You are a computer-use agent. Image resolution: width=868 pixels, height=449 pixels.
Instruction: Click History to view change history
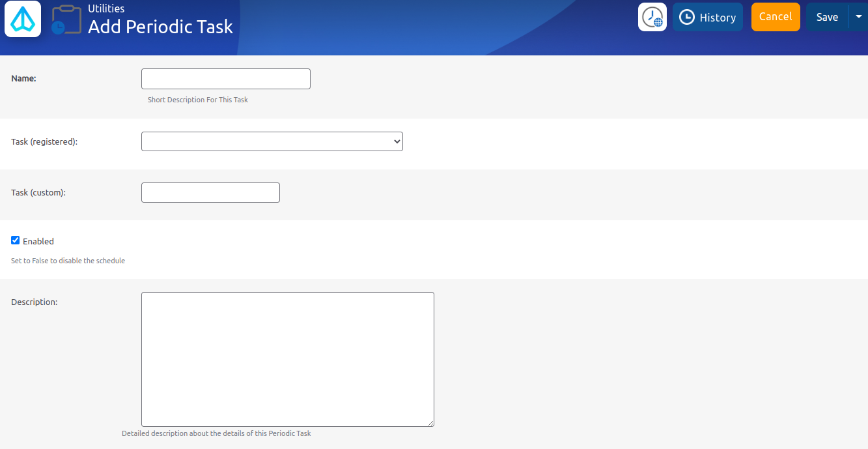(x=708, y=16)
